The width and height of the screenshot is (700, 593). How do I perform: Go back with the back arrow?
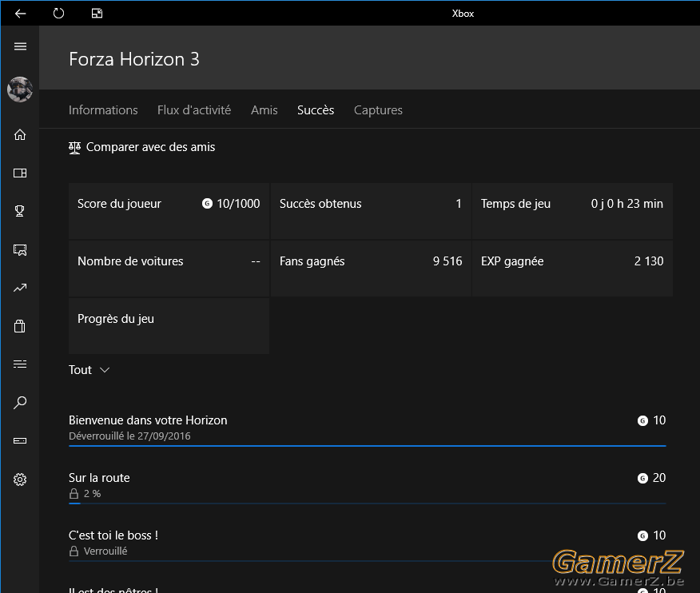(20, 14)
